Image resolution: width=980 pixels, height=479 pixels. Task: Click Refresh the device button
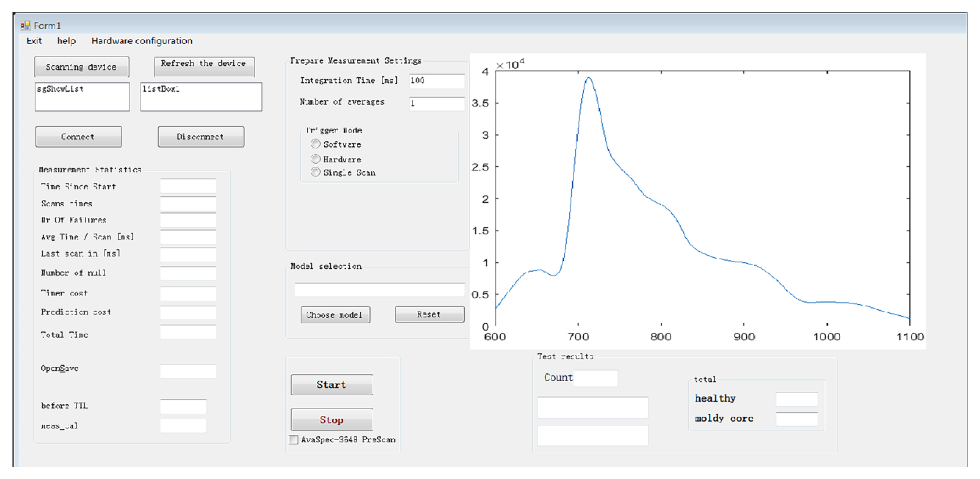click(204, 67)
